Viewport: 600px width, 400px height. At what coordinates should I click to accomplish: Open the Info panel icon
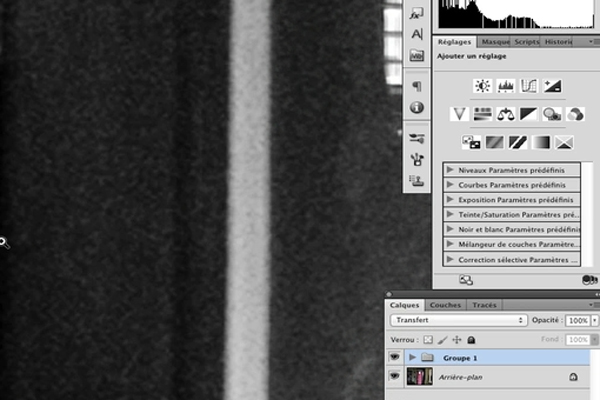coord(417,107)
